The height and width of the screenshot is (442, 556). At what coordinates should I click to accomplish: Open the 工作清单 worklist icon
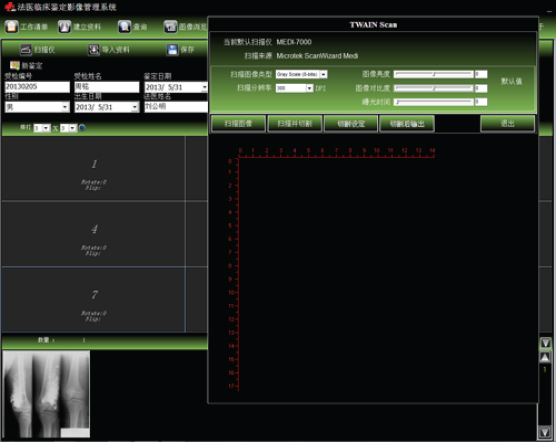(11, 27)
